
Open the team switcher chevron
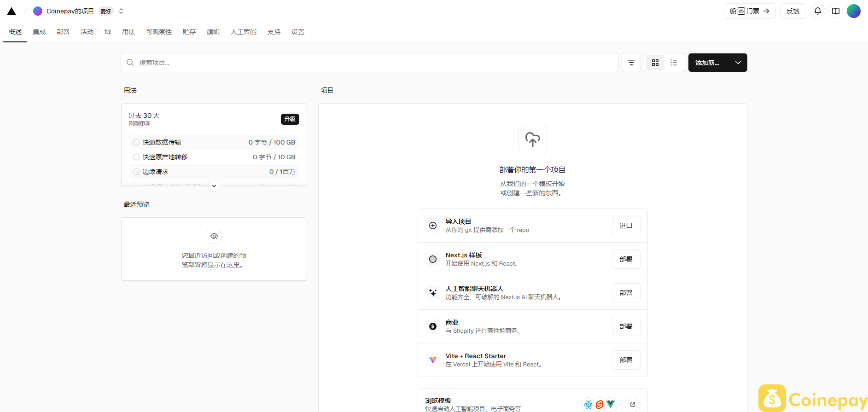(x=121, y=11)
